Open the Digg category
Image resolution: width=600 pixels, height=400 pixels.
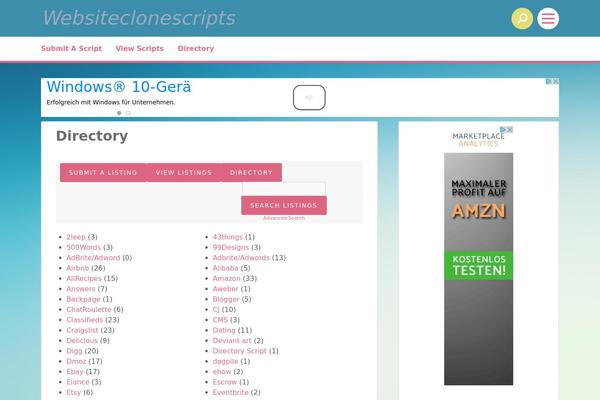click(74, 351)
